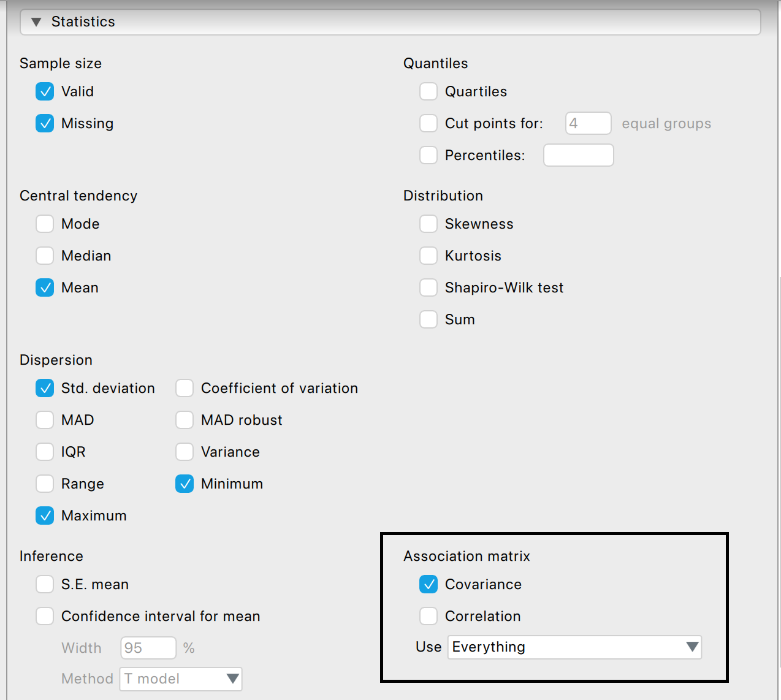Uncheck the Minimum checkbox
Screen dimensions: 781x700
[x=185, y=484]
